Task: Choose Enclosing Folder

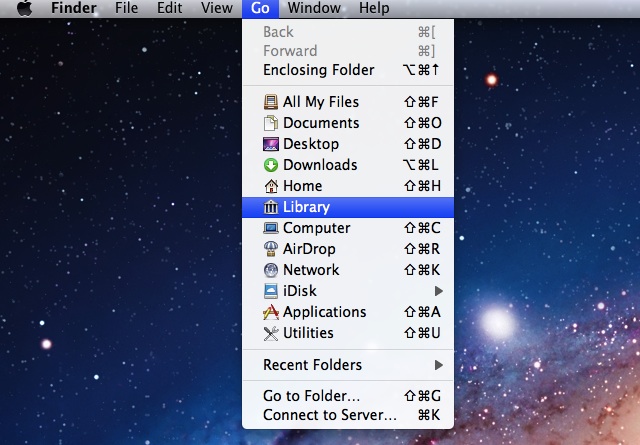Action: tap(348, 70)
